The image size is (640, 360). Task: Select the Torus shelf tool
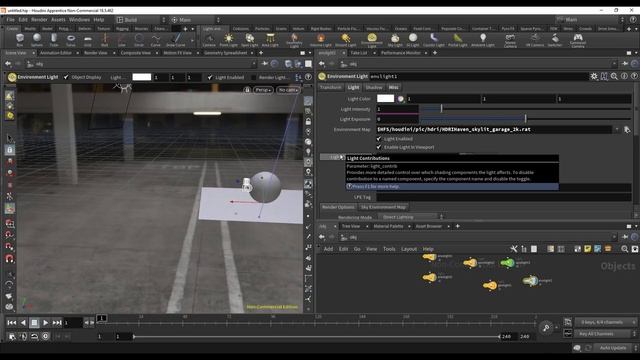(x=71, y=40)
